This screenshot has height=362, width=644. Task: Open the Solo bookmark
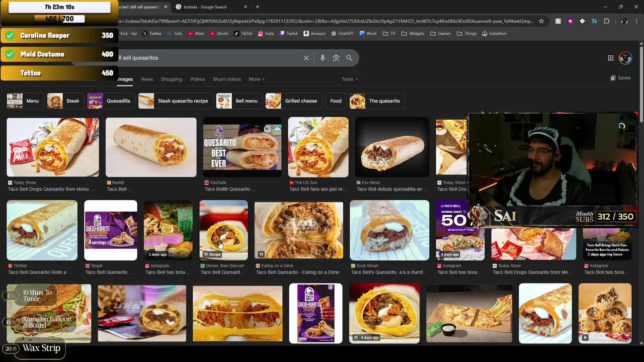pyautogui.click(x=175, y=34)
